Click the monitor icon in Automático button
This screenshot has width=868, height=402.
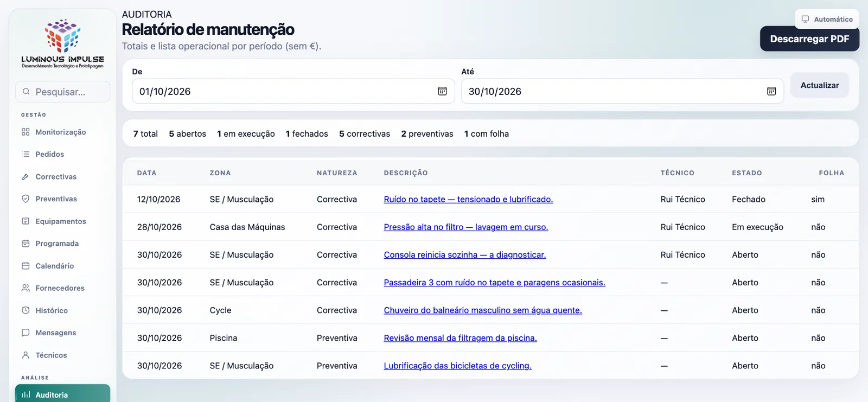click(x=806, y=19)
